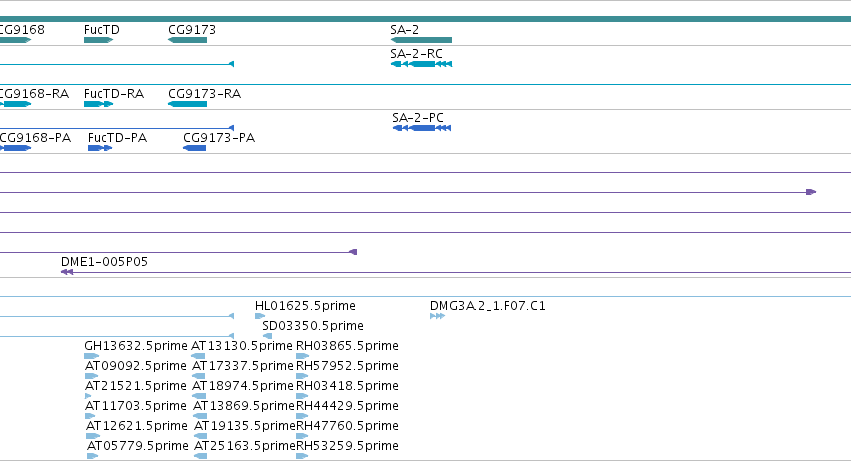Click the purple right-pointing arrow end
This screenshot has height=461, width=851.
click(x=811, y=192)
